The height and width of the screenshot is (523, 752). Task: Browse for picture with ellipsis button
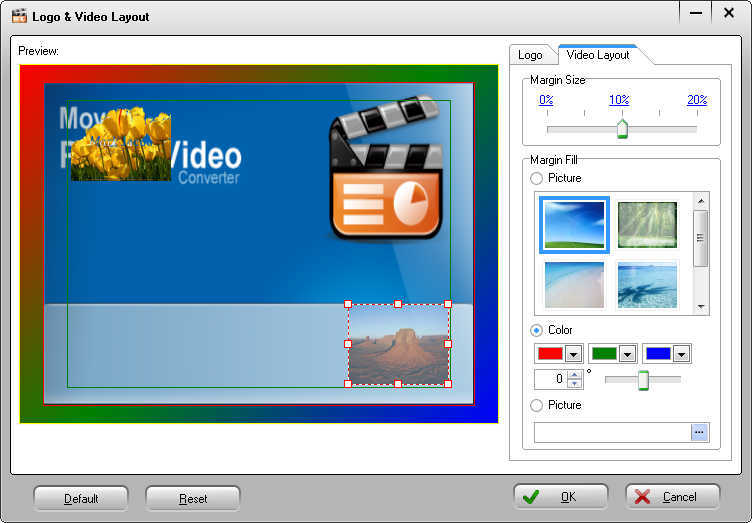click(699, 432)
